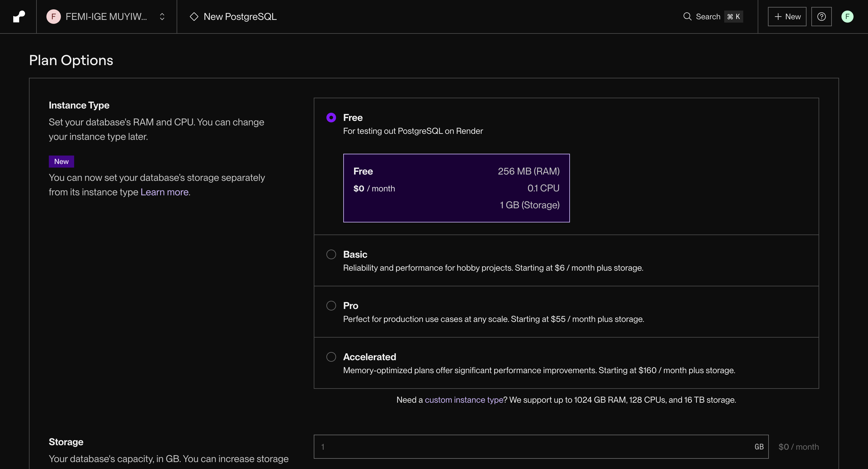
Task: Click the Pro plan title text
Action: [351, 306]
